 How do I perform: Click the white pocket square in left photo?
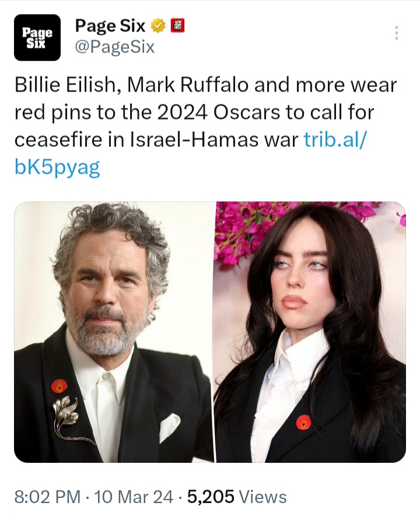(170, 427)
